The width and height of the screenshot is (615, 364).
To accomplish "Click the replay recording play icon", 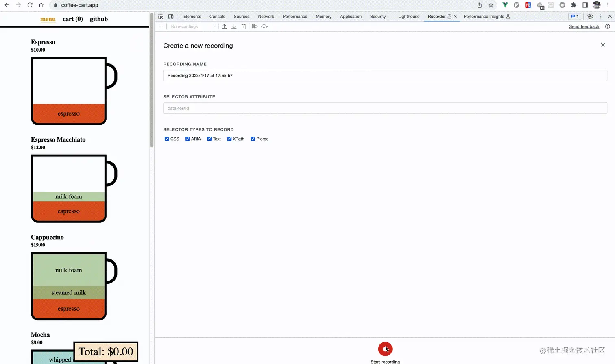I will coord(255,26).
